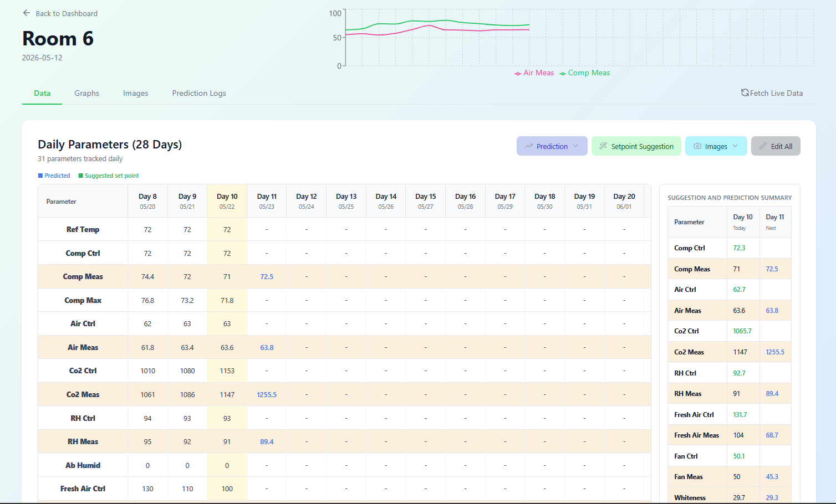The height and width of the screenshot is (504, 836).
Task: Expand the Prediction dropdown chevron
Action: [x=575, y=146]
